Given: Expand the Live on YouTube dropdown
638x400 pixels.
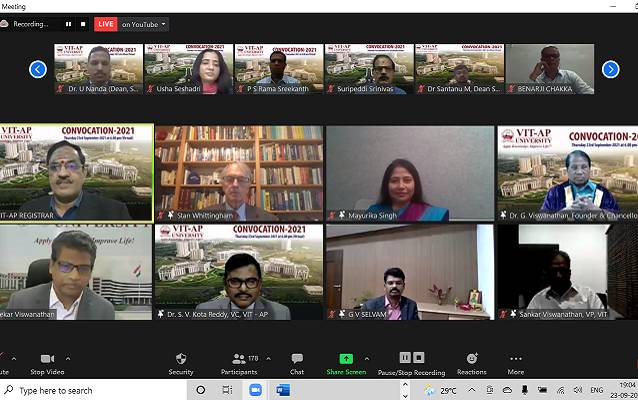Looking at the screenshot, I should point(164,24).
